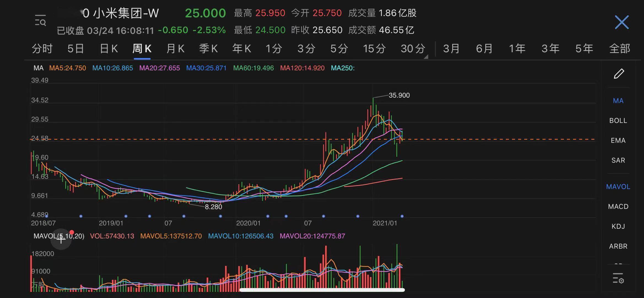Show 全部 full history range
This screenshot has height=298, width=644.
619,49
